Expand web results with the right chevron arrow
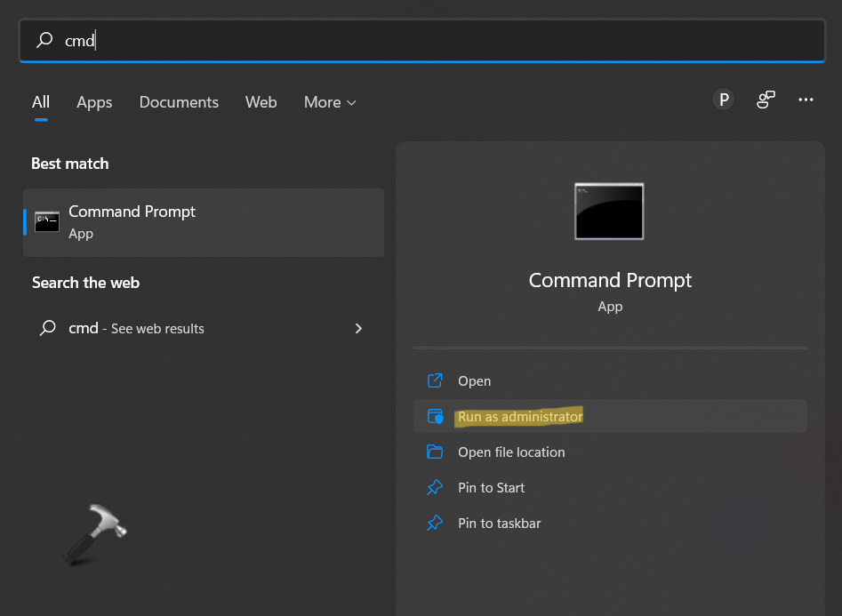Image resolution: width=842 pixels, height=616 pixels. (358, 328)
